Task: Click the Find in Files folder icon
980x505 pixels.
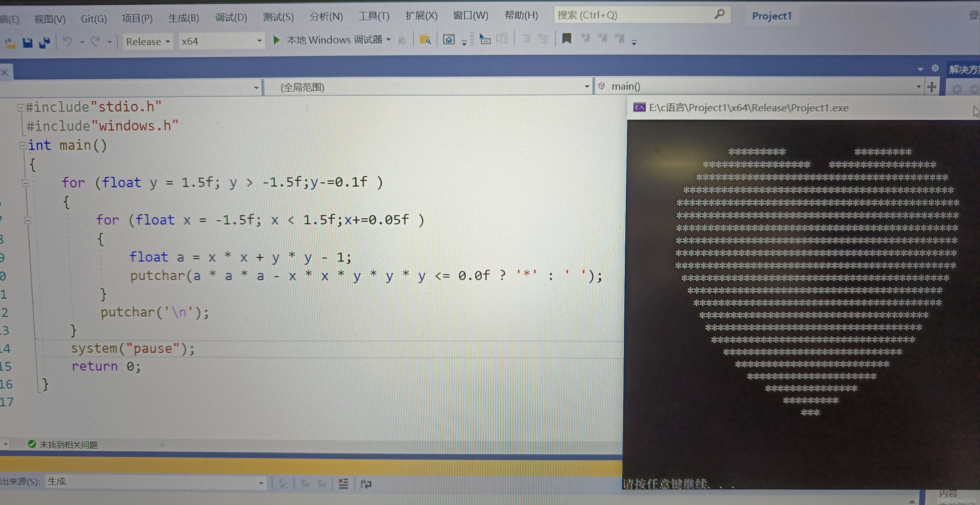Action: pos(424,40)
